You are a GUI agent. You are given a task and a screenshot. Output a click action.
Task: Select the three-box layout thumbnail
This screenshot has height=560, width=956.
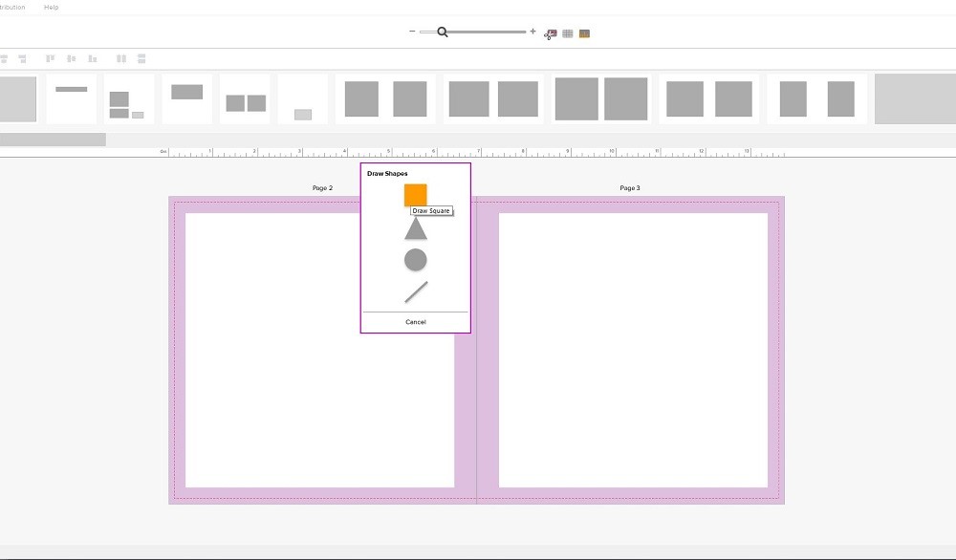coord(128,99)
